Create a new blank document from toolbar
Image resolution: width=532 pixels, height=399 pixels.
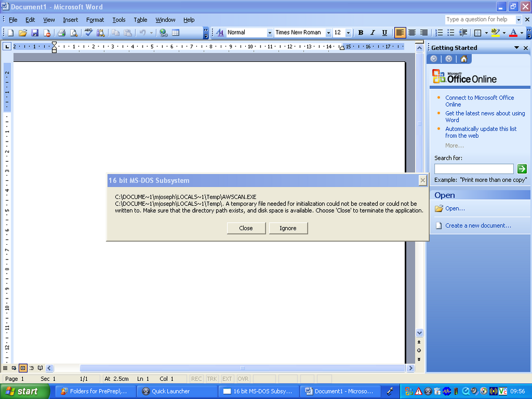coord(11,32)
